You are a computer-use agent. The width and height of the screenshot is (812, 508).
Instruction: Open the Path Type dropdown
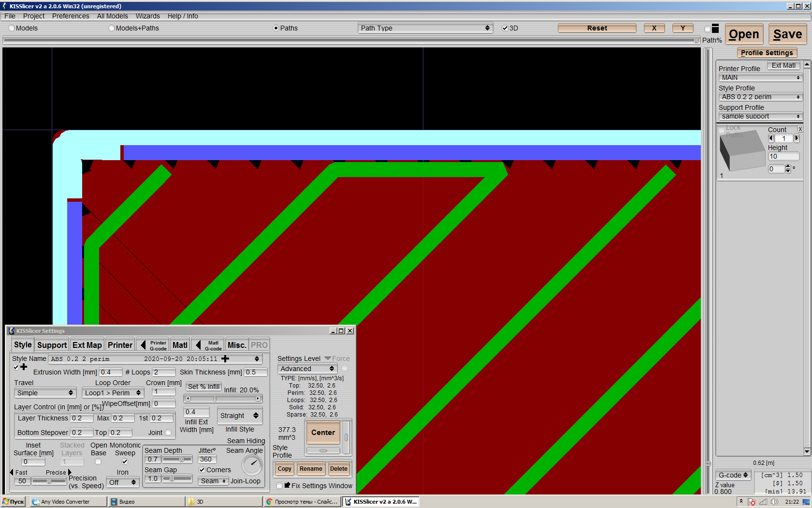[x=425, y=28]
